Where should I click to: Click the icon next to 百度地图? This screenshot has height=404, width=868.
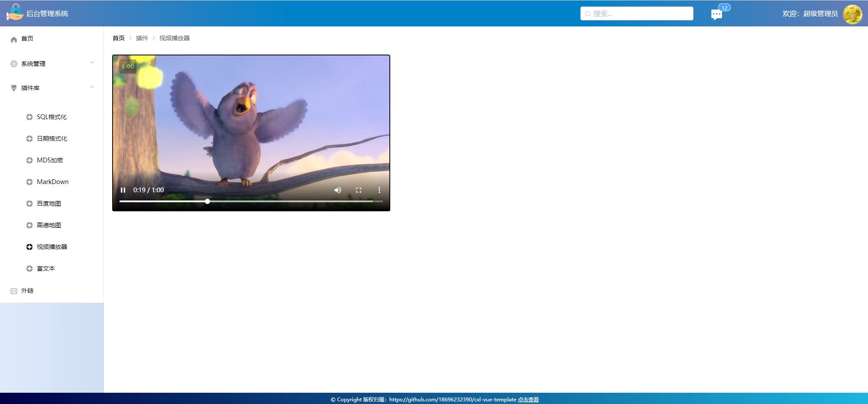[x=29, y=204]
